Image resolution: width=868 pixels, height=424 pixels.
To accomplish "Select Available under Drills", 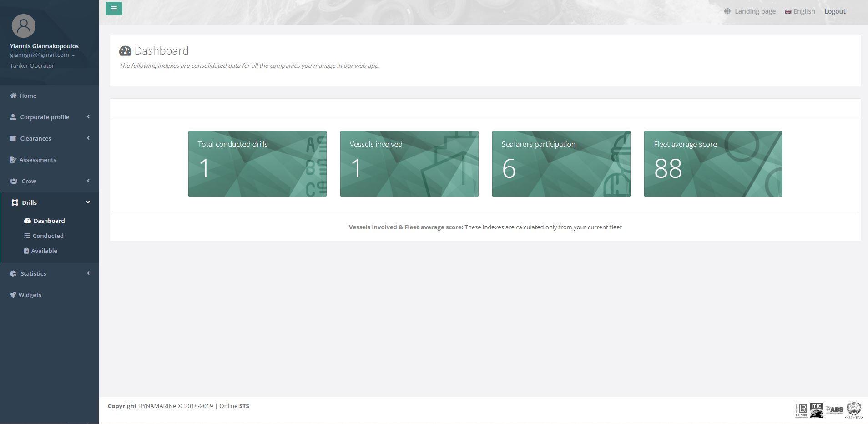I will 44,251.
